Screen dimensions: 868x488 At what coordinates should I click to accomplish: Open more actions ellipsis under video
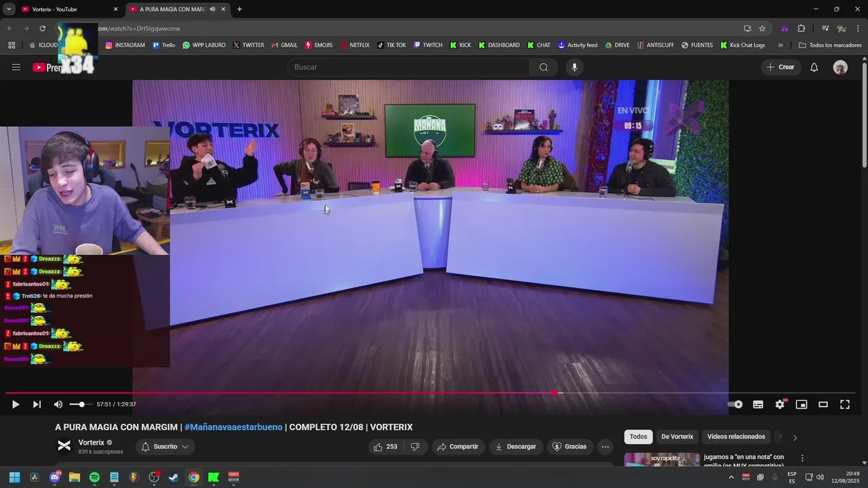pos(605,447)
